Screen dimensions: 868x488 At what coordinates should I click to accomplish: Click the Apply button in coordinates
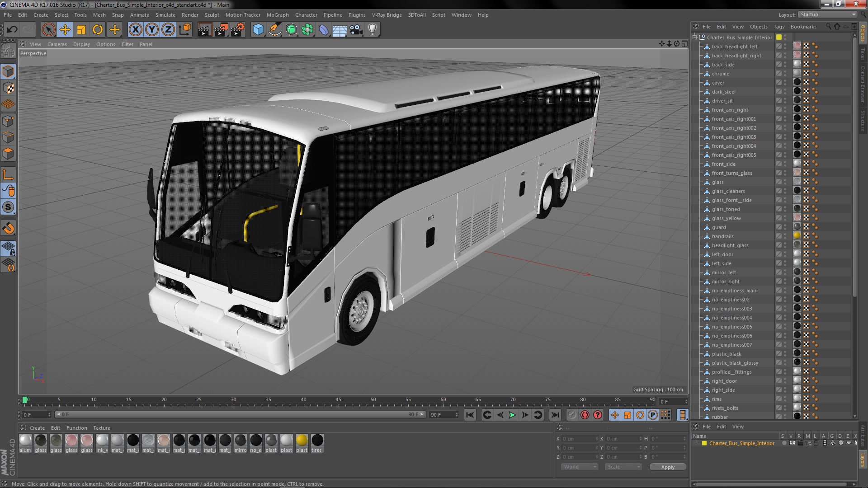tap(667, 467)
